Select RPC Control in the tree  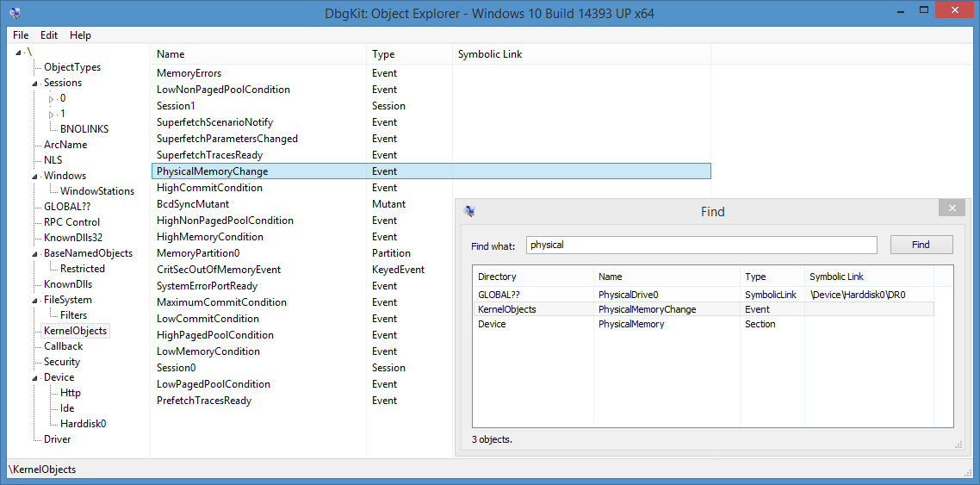[x=71, y=222]
